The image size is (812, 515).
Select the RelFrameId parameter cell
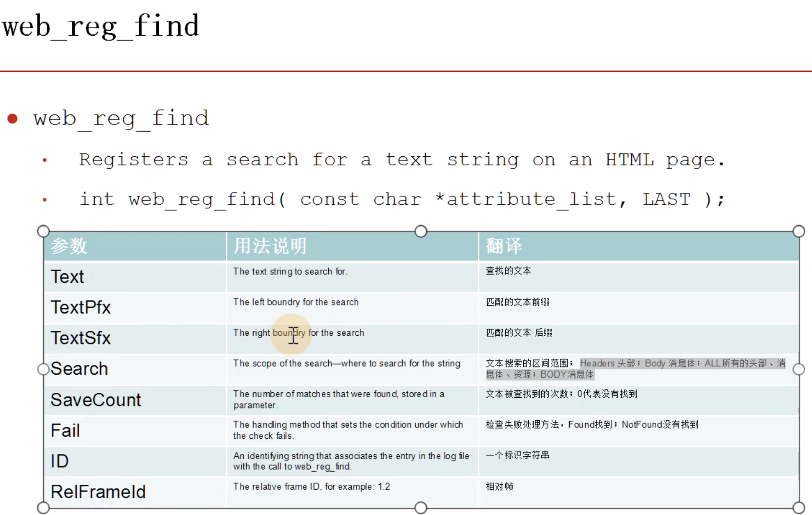click(135, 493)
